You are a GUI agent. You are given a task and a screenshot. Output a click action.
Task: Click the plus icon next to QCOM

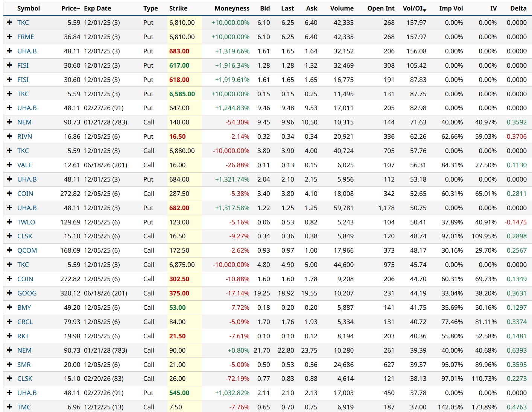10,250
